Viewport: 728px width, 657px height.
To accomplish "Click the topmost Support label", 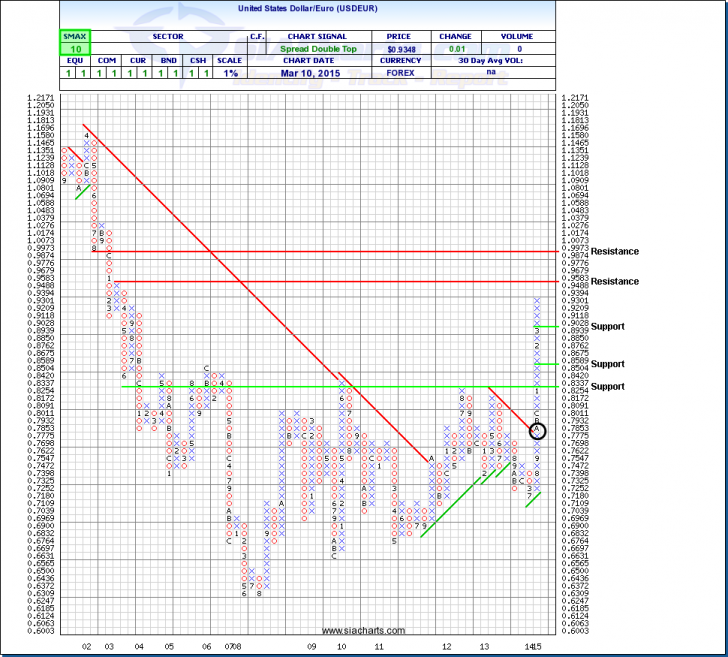I will 608,327.
